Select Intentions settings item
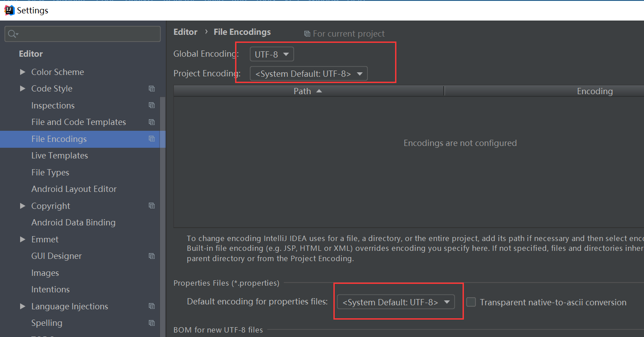644x337 pixels. click(51, 290)
